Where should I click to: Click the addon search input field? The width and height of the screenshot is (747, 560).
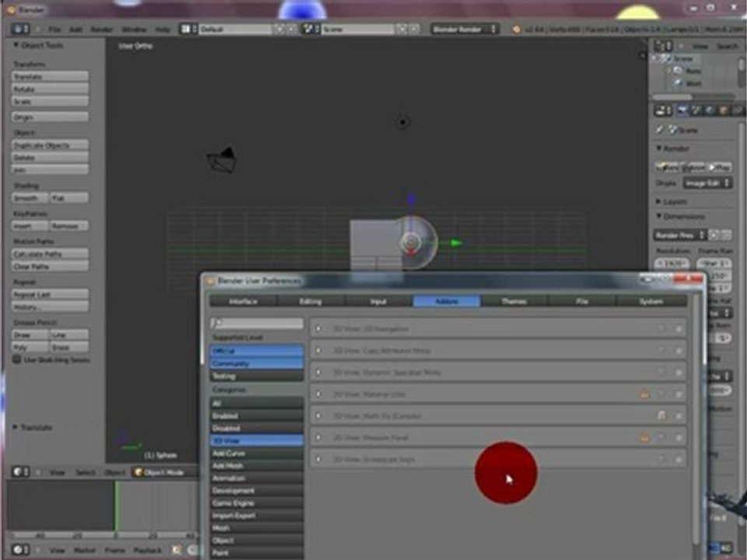click(257, 323)
